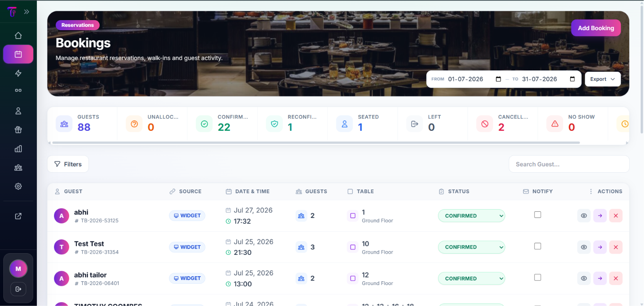Open the lightning bolt sidebar icon
The height and width of the screenshot is (306, 644).
[x=18, y=73]
